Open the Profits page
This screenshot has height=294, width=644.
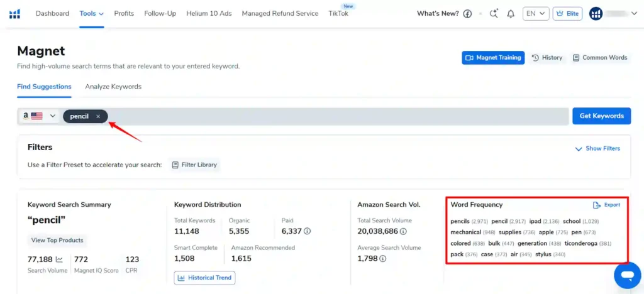click(x=124, y=14)
